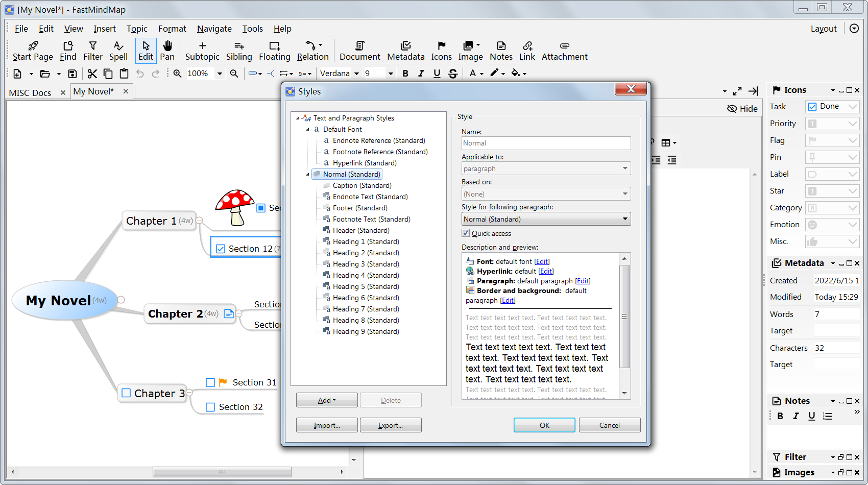Screen dimensions: 868x485
Task: Open the Icons toolbar tool
Action: (442, 51)
